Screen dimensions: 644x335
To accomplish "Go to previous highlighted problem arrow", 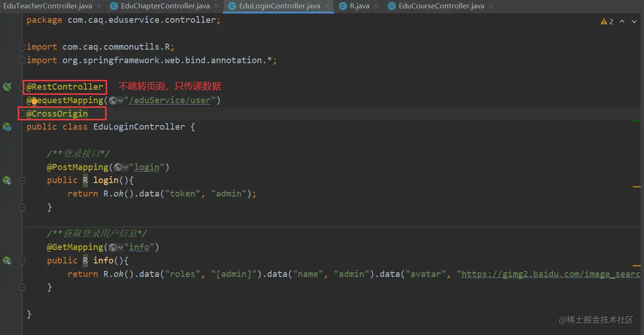I will (622, 21).
